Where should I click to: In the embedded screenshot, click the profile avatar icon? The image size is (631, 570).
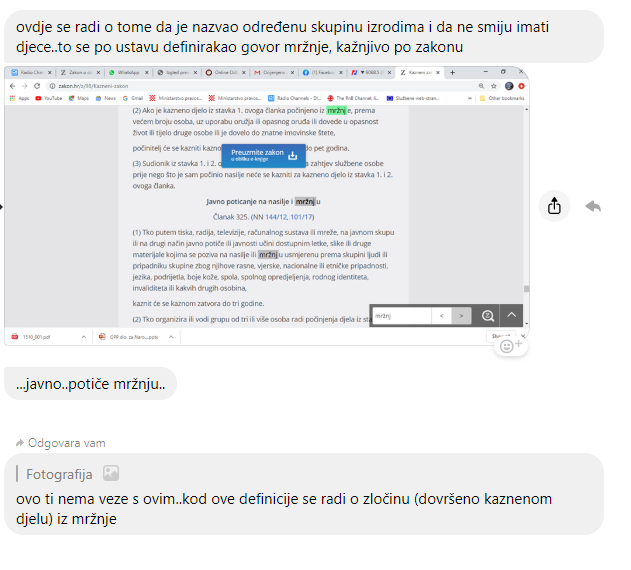(509, 86)
